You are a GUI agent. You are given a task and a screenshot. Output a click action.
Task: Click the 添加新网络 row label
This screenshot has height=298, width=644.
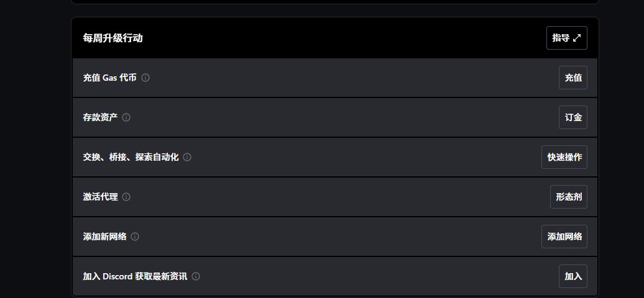pos(104,237)
